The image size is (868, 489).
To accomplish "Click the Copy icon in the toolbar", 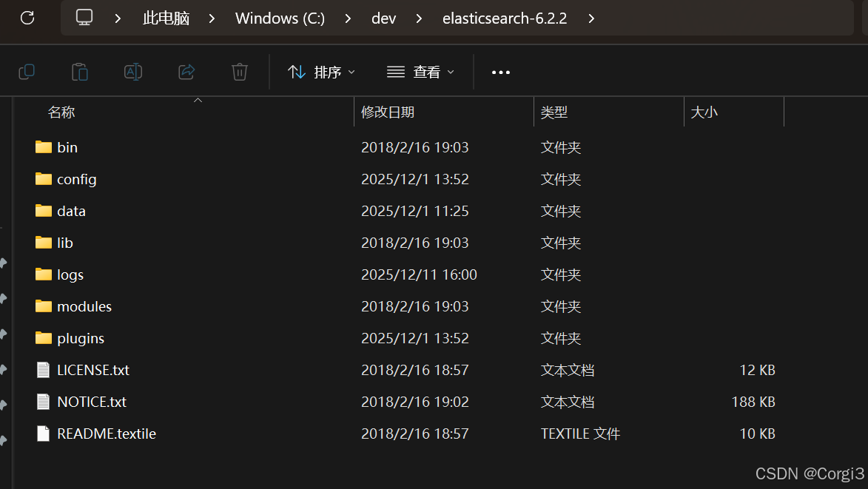I will pyautogui.click(x=27, y=71).
